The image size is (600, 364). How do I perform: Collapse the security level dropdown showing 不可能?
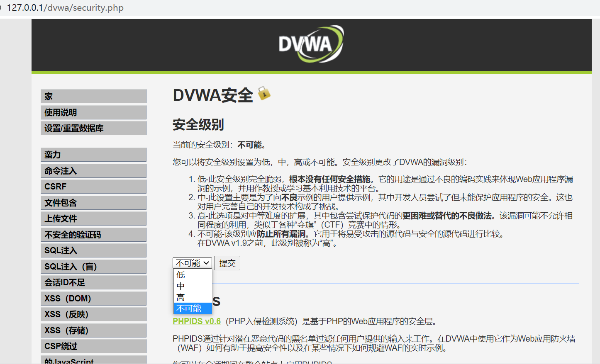(193, 263)
